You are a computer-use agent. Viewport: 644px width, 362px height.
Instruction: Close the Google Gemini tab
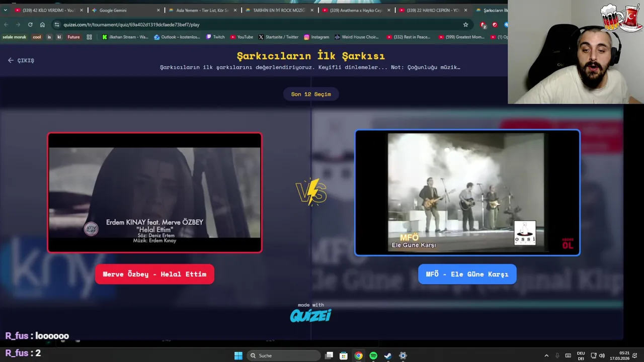(158, 10)
